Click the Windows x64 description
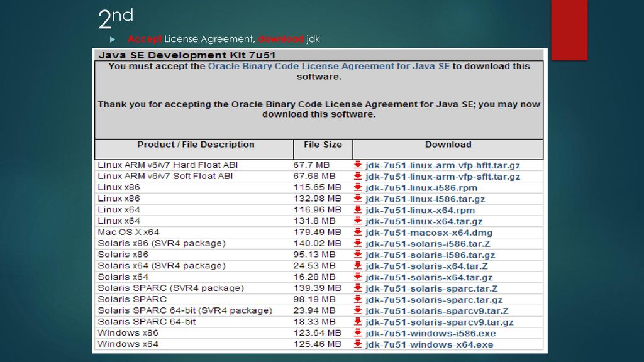 128,344
